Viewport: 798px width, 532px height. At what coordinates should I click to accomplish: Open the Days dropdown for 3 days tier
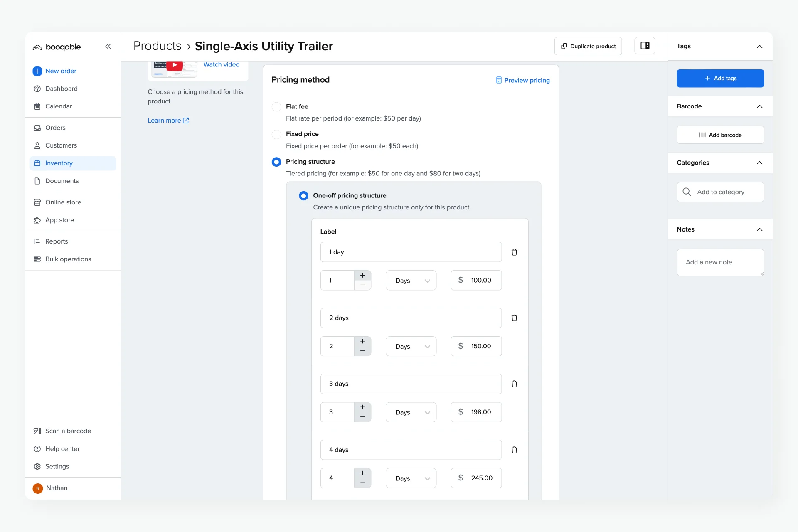[411, 412]
